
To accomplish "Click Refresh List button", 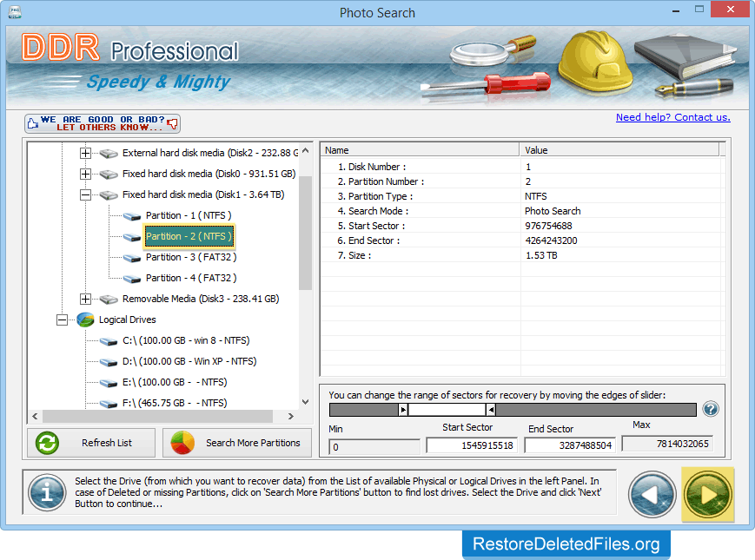I will [91, 443].
